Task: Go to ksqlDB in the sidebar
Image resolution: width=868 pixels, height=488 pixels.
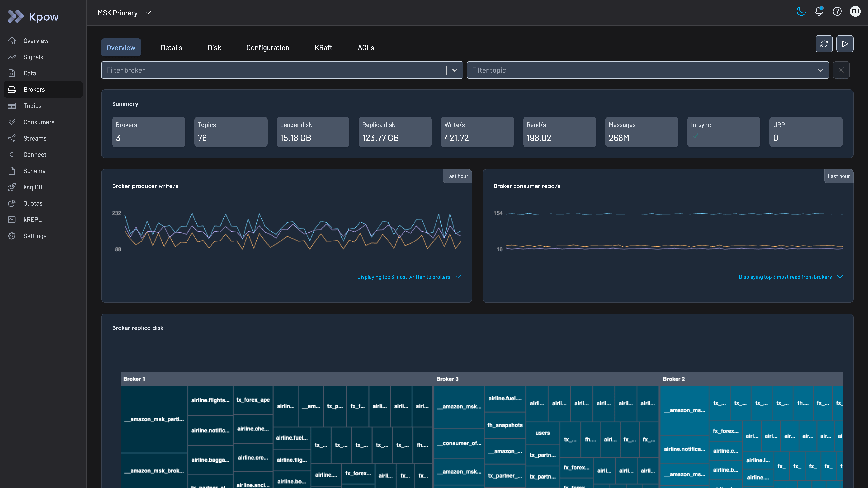Action: (43, 187)
